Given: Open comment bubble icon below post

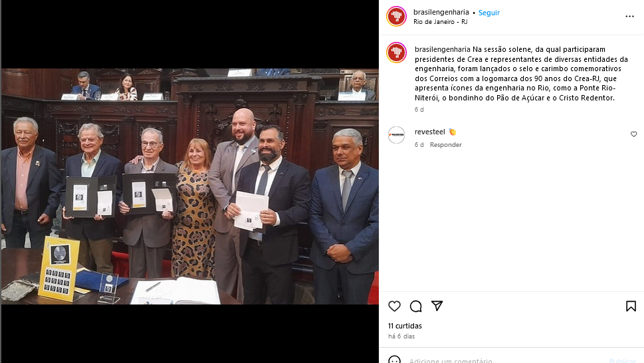Looking at the screenshot, I should pyautogui.click(x=415, y=306).
